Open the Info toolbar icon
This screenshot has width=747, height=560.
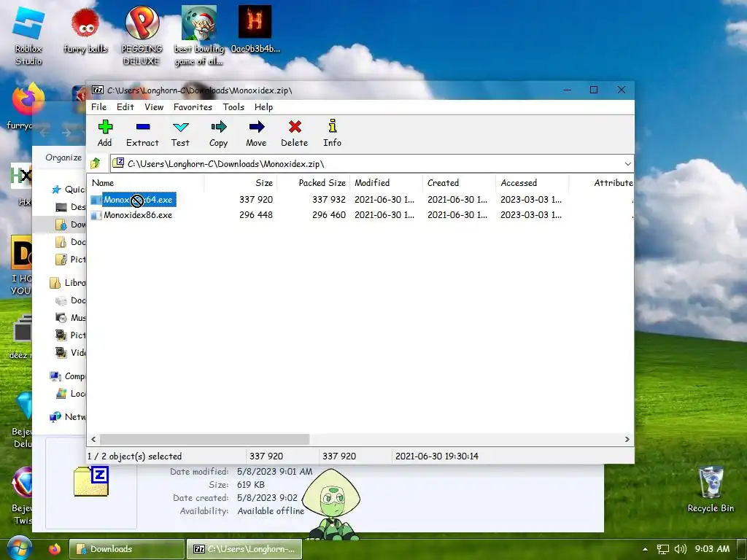point(332,133)
